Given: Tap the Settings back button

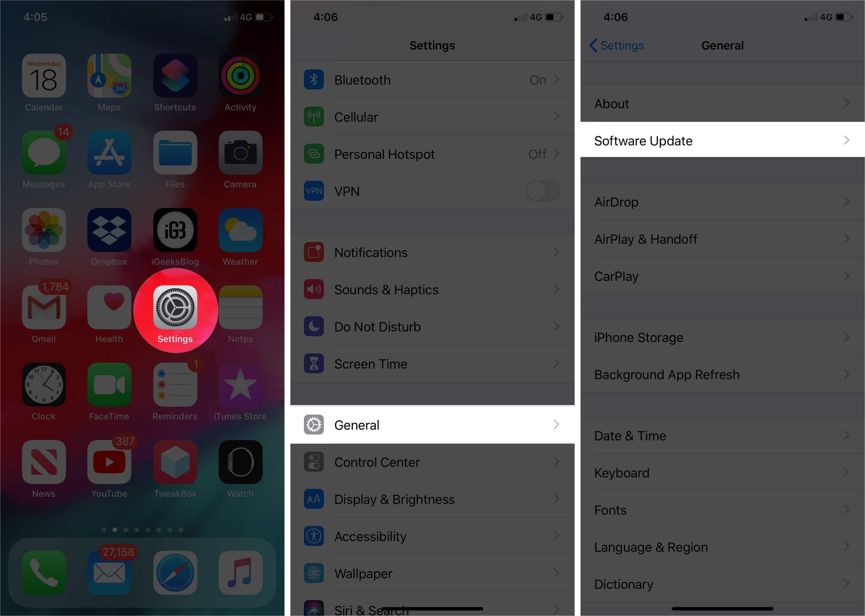Looking at the screenshot, I should [615, 45].
